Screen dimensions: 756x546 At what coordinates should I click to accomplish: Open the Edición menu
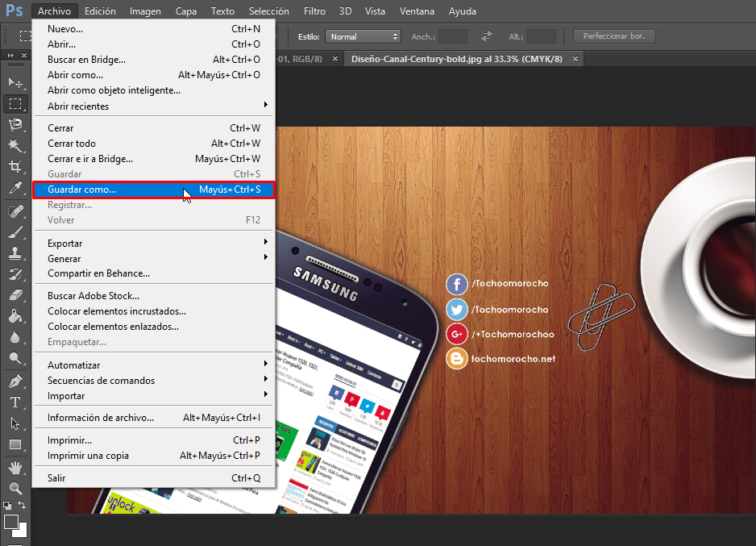click(100, 11)
